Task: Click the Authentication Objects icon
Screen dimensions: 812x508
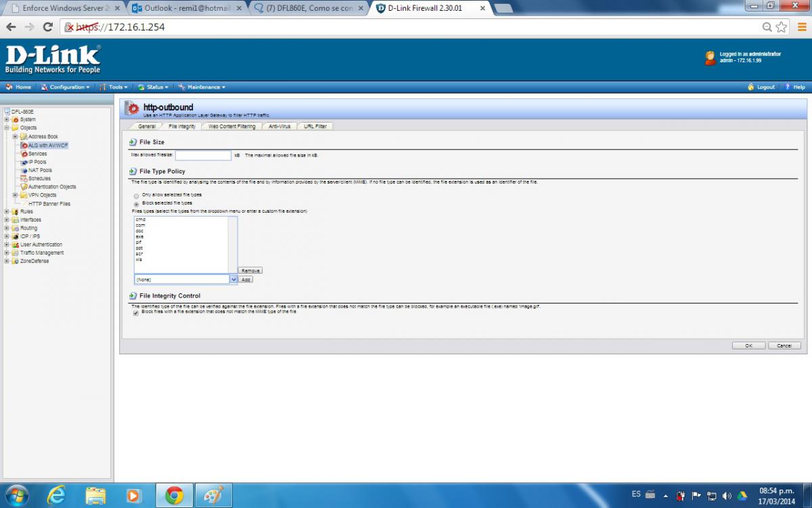Action: click(x=24, y=187)
